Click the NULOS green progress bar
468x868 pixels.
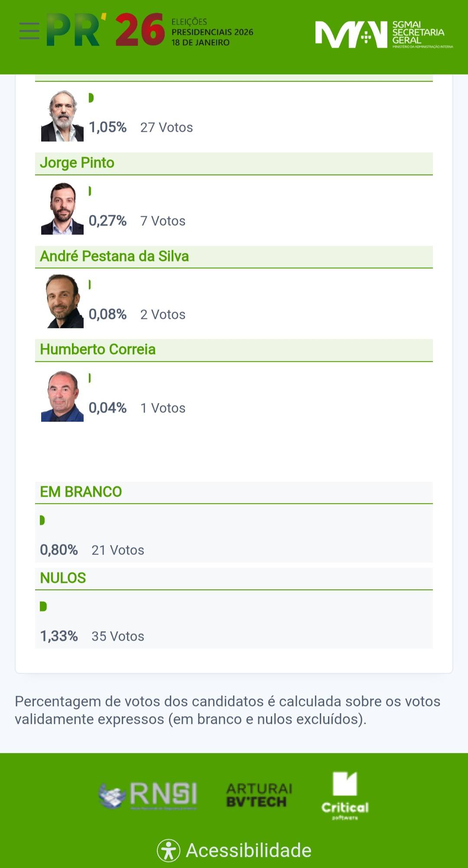pyautogui.click(x=43, y=606)
